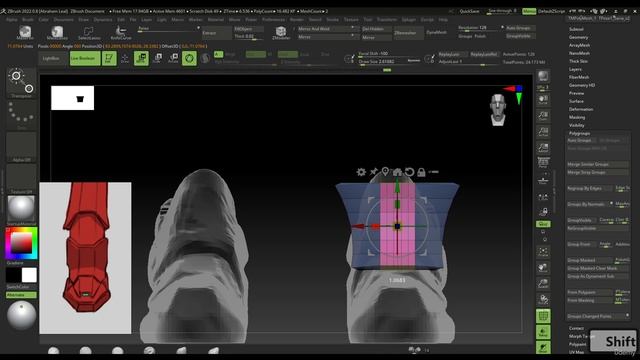The width and height of the screenshot is (640, 360).
Task: Expand the Masking palette section
Action: pyautogui.click(x=577, y=117)
